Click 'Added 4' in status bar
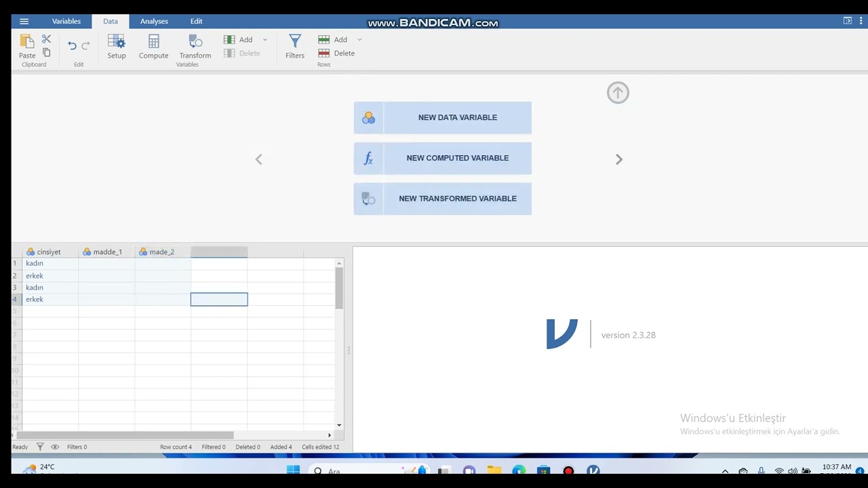The height and width of the screenshot is (488, 868). click(281, 447)
